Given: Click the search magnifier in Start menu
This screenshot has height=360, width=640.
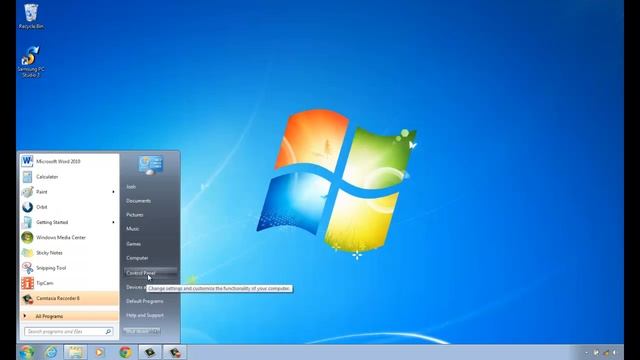Looking at the screenshot, I should 108,331.
